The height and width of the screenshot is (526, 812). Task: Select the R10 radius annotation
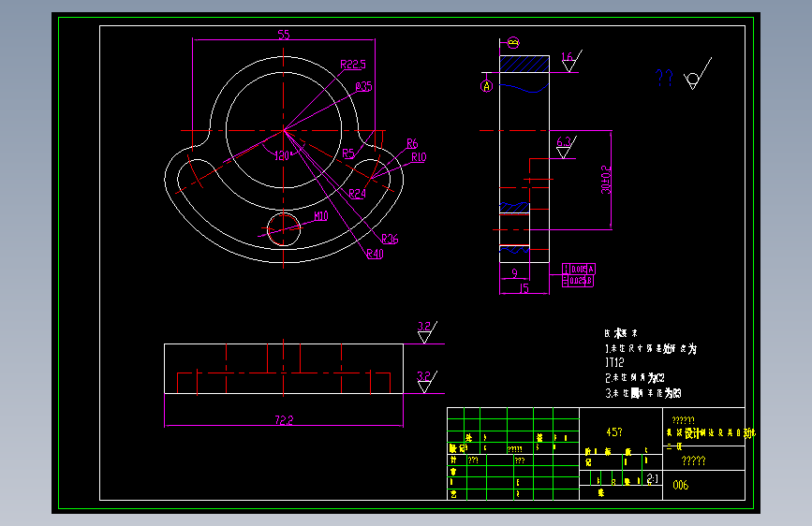click(419, 157)
